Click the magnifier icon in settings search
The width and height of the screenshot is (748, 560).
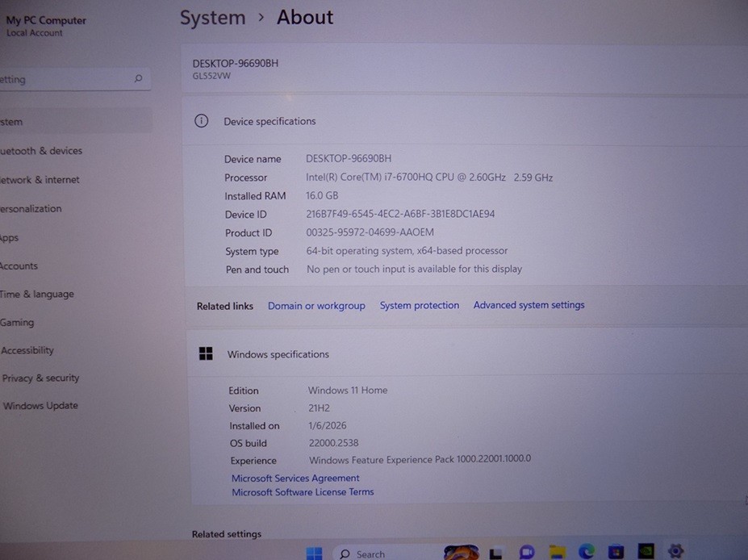pyautogui.click(x=138, y=78)
